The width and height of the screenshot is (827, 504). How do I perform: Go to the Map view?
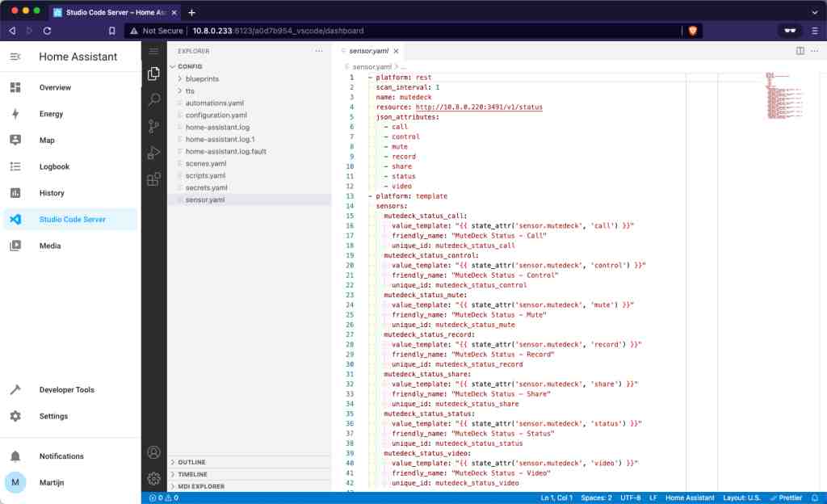70,141
